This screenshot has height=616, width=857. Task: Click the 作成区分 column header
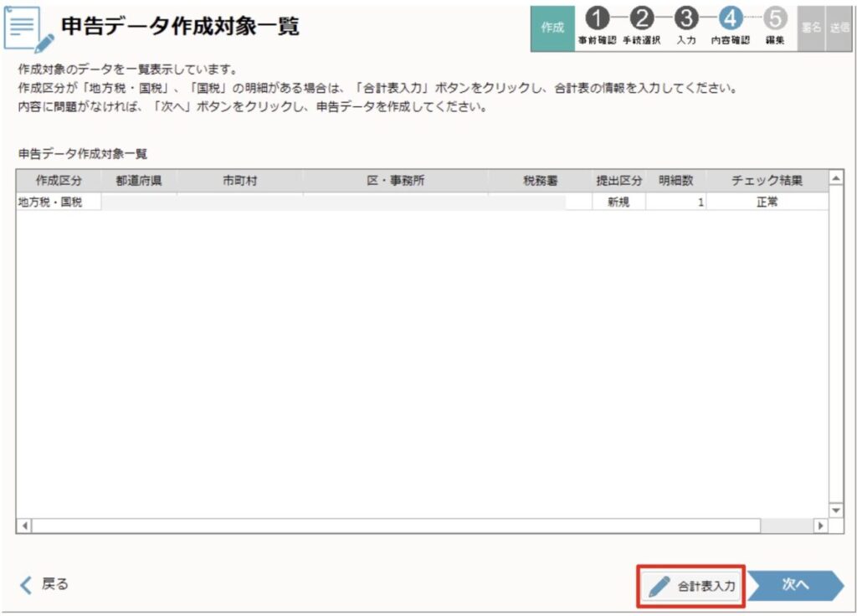pos(59,181)
